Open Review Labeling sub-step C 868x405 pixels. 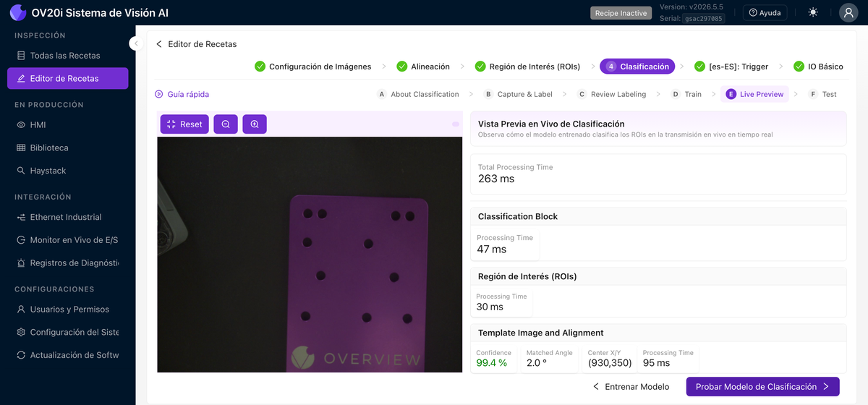[x=611, y=94]
